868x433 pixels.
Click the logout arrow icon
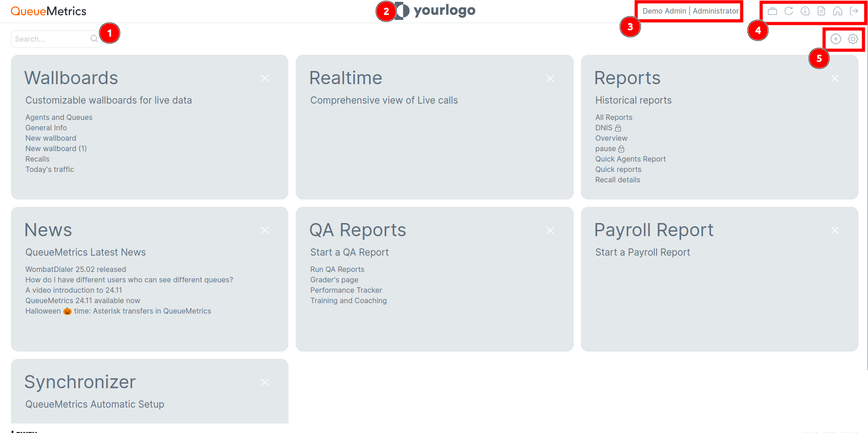click(x=854, y=11)
